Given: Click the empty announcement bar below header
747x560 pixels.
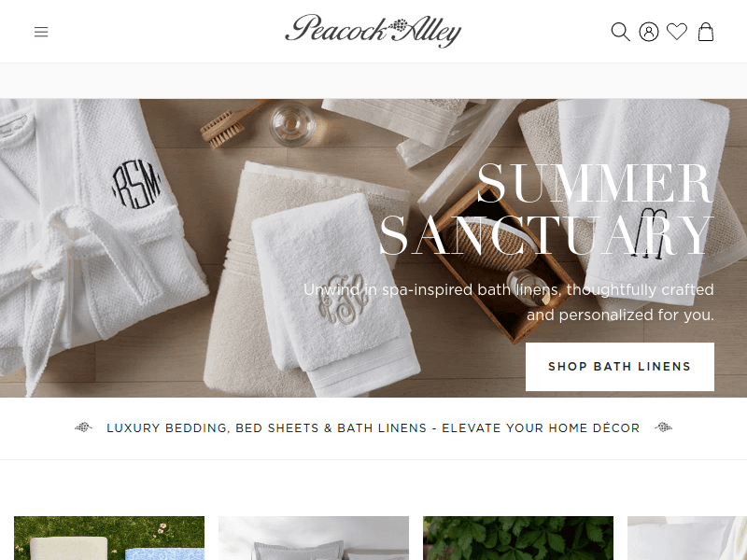Looking at the screenshot, I should point(373,81).
